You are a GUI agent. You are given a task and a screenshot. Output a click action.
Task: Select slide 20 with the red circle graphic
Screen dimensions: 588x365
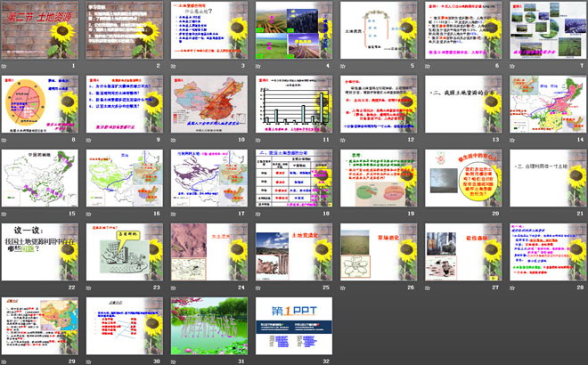(461, 177)
